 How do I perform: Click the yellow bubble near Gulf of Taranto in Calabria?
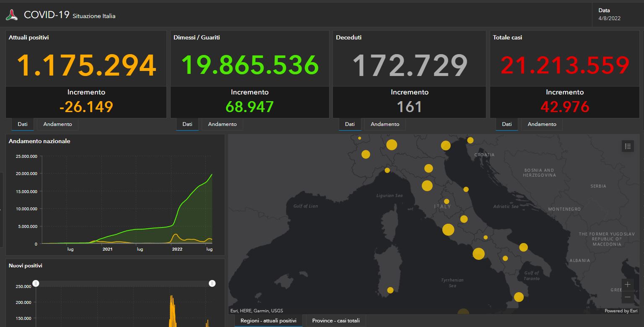(519, 297)
